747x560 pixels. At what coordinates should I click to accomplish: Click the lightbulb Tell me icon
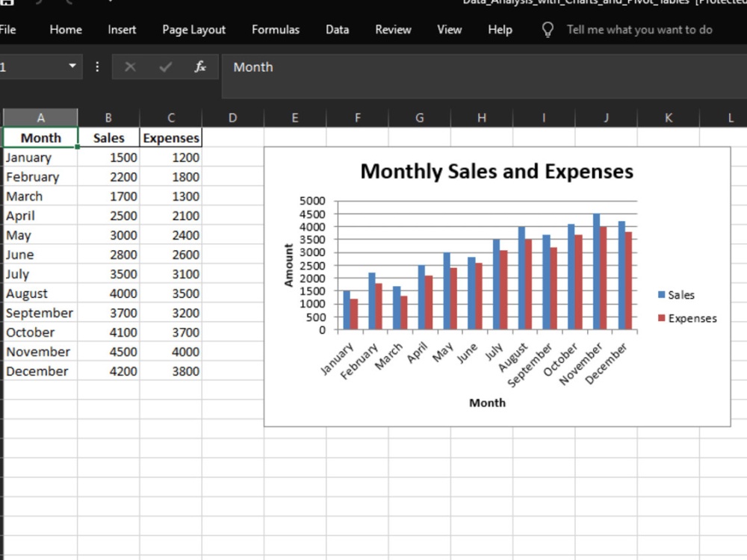(x=548, y=30)
